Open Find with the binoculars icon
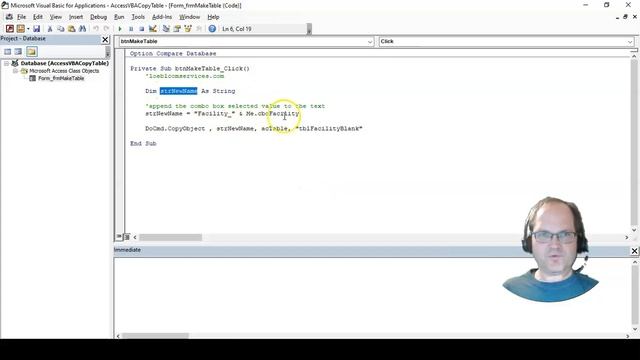 [x=82, y=29]
